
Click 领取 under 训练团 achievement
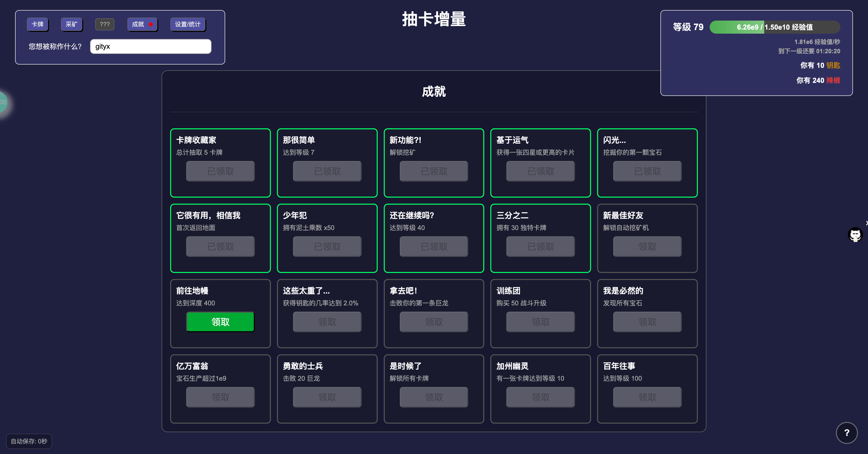click(540, 322)
